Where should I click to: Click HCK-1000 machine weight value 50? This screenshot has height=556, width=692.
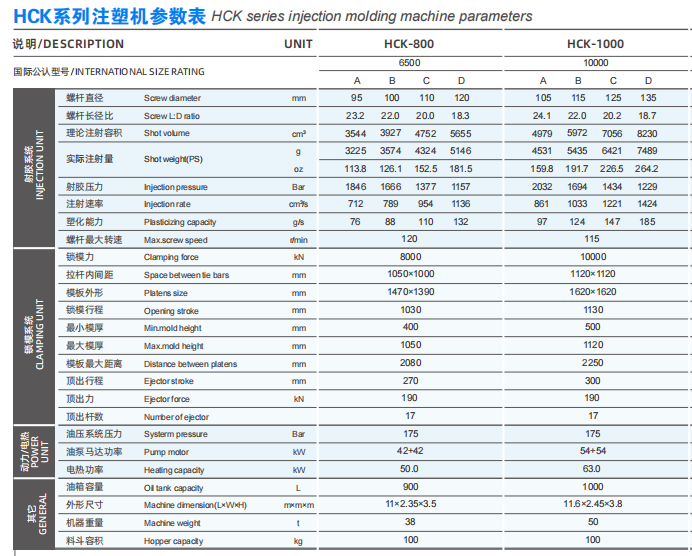593,522
